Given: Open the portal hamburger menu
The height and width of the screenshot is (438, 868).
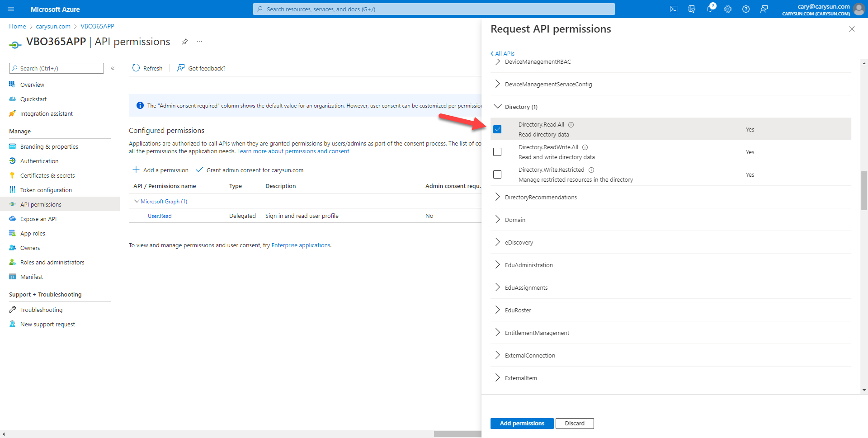Looking at the screenshot, I should pos(11,9).
